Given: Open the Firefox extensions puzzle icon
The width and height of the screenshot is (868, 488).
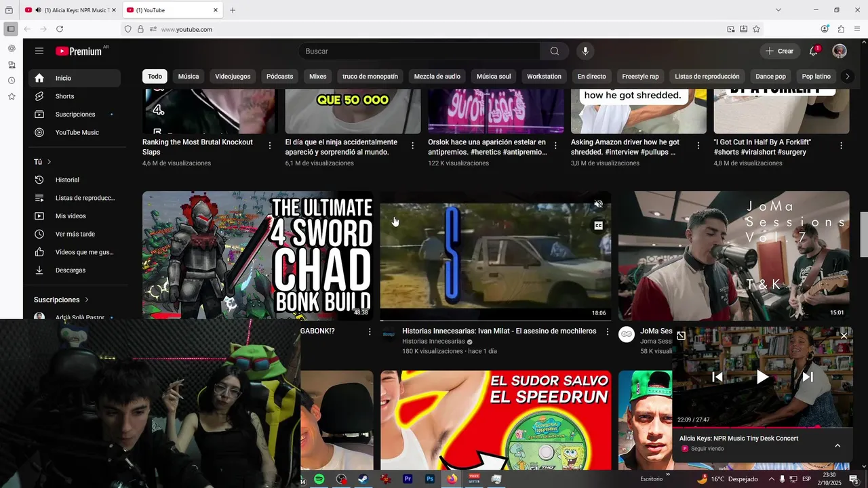Looking at the screenshot, I should coord(841,29).
